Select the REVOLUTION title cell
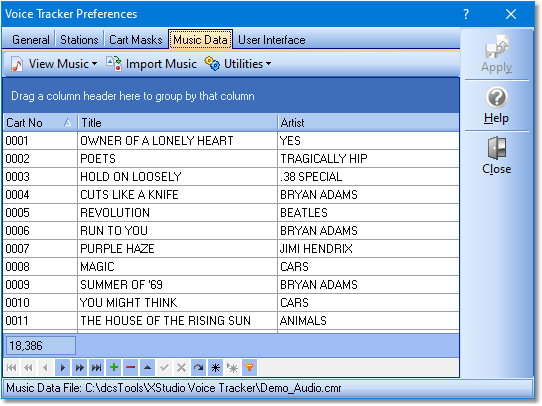Viewport: 542px width, 406px height. click(178, 213)
